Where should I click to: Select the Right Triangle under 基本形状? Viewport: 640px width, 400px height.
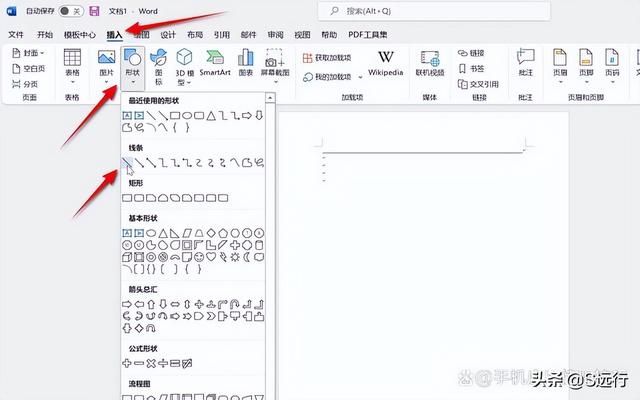(x=175, y=233)
